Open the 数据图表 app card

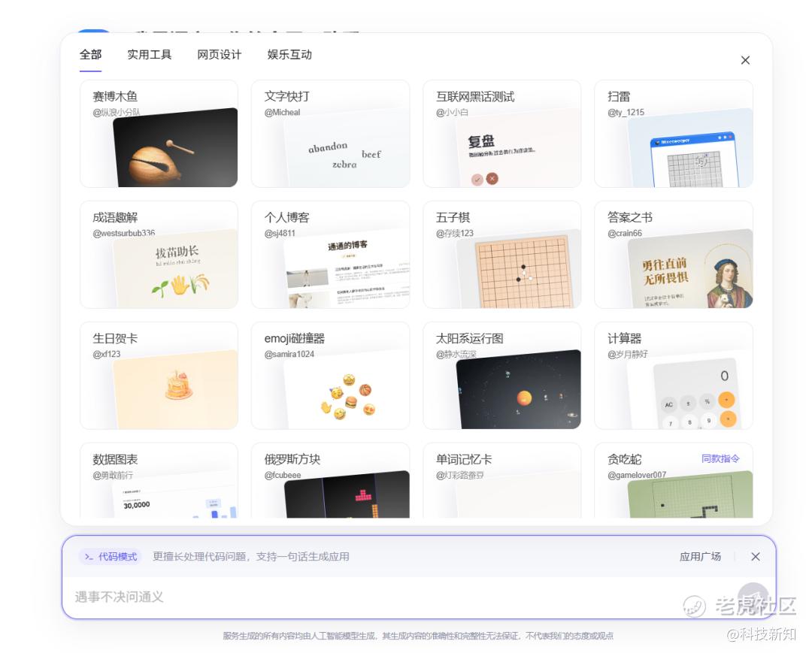tap(159, 480)
